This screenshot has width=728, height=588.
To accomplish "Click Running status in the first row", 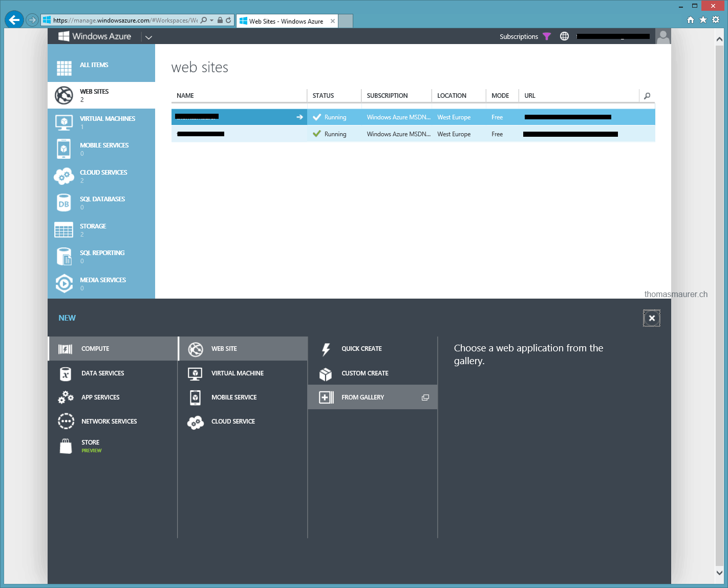I will click(335, 117).
